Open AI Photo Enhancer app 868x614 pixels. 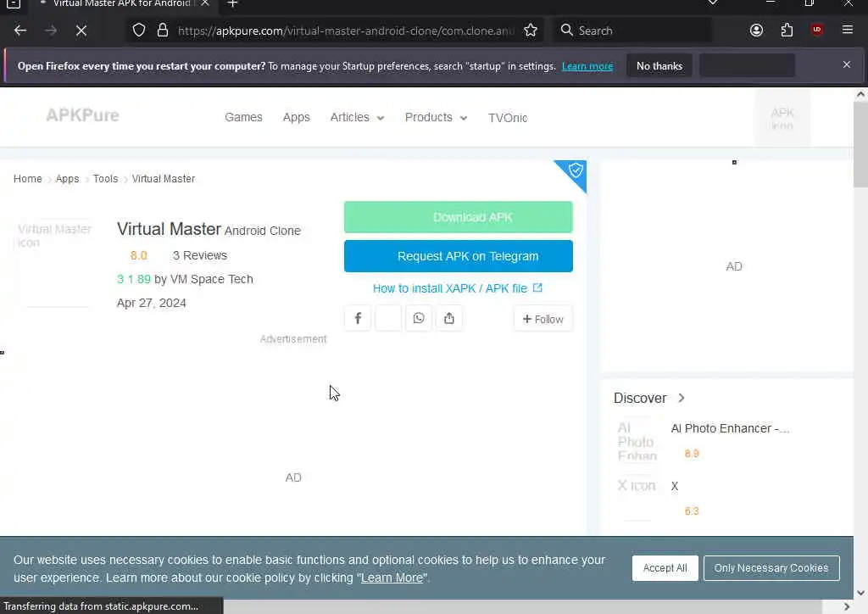point(730,428)
